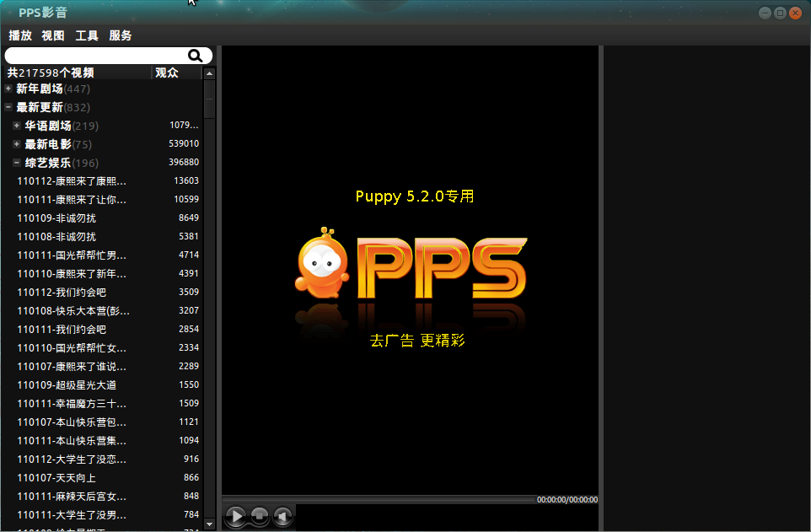811x532 pixels.
Task: Click the video list scroll up arrow
Action: 209,73
